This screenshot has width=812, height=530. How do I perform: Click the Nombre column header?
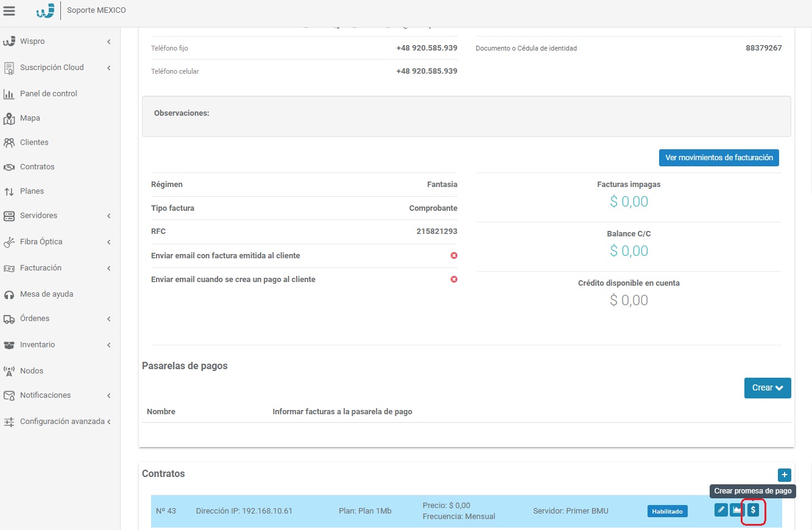[x=161, y=412]
